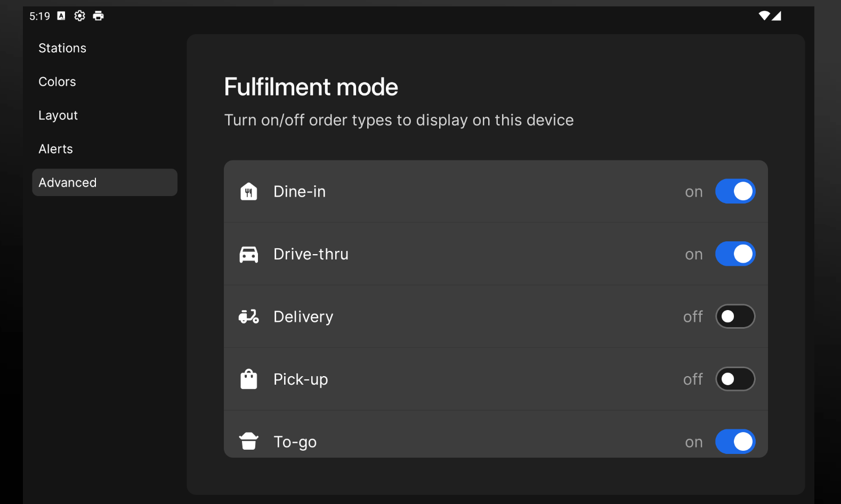Viewport: 841px width, 504px height.
Task: Enable the Delivery toggle switch
Action: point(735,316)
